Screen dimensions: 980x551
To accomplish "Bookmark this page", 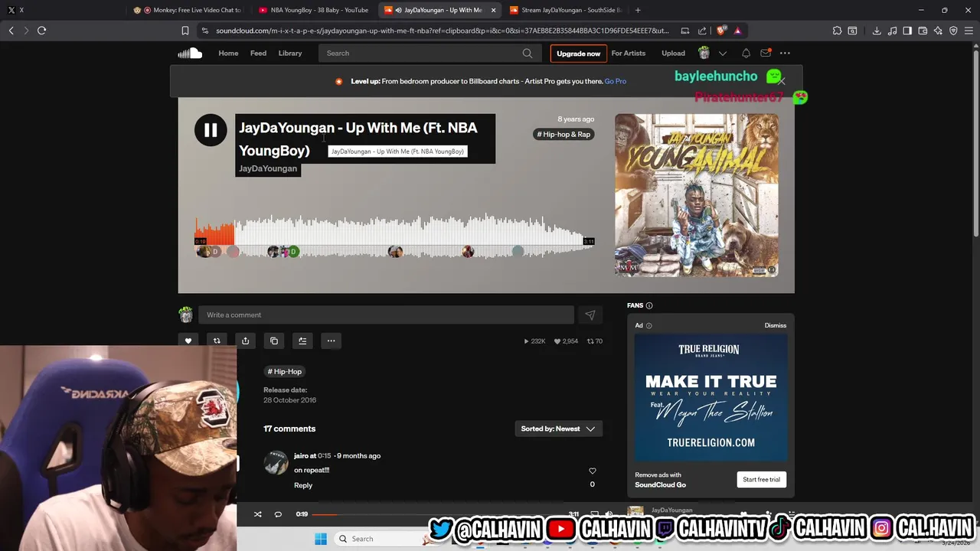I will coord(185,31).
